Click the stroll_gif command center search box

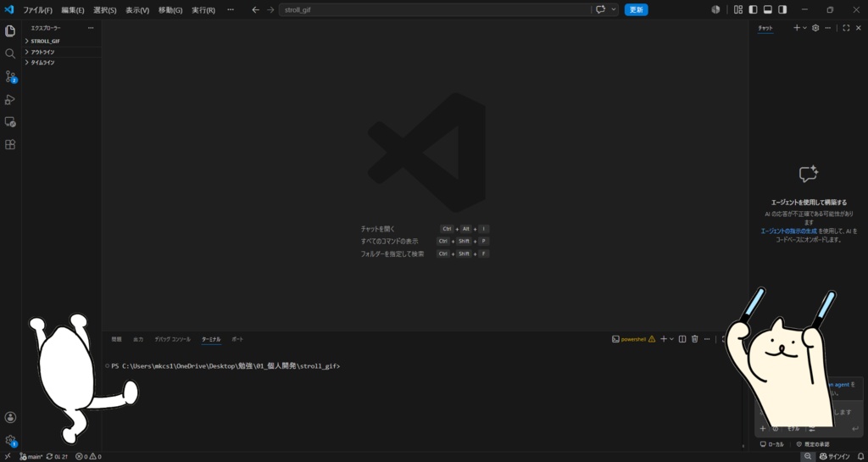[435, 9]
